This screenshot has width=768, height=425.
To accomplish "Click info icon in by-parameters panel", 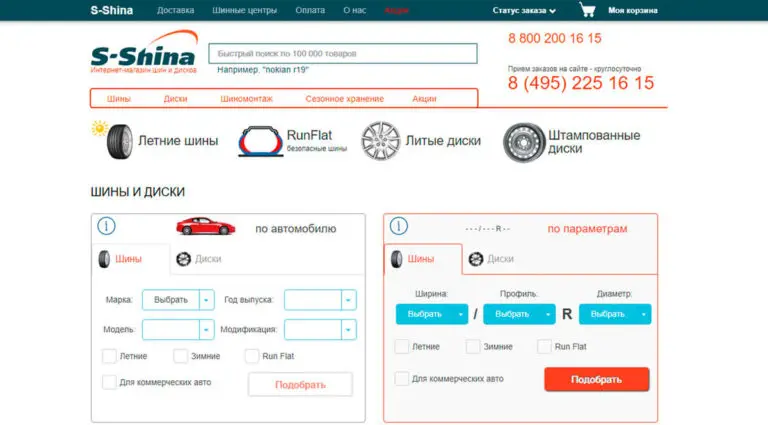I will click(x=399, y=226).
